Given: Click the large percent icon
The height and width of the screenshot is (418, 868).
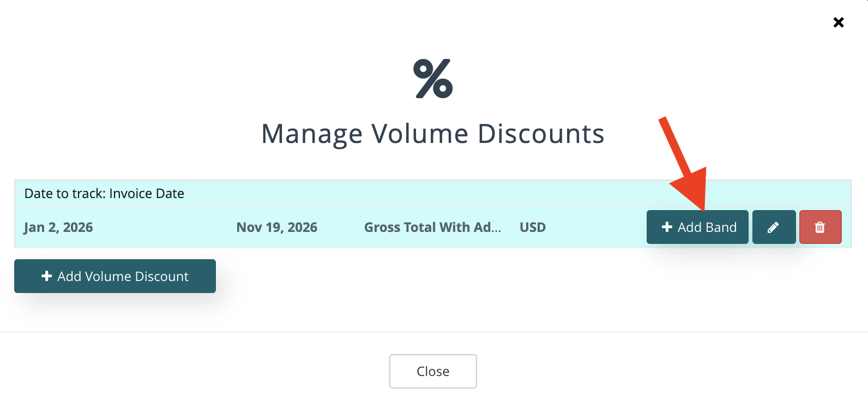Looking at the screenshot, I should (x=433, y=79).
